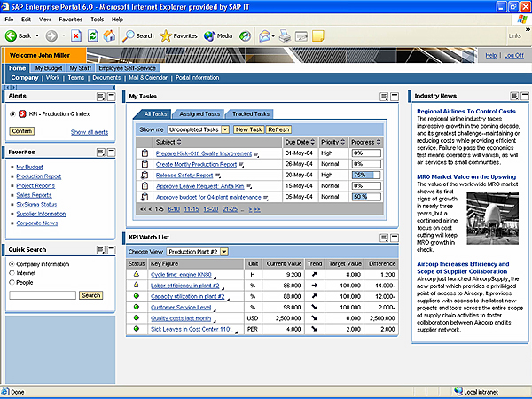Screen dimensions: 532x399
Task: Switch to the Employee Self-Service tab
Action: pos(127,68)
